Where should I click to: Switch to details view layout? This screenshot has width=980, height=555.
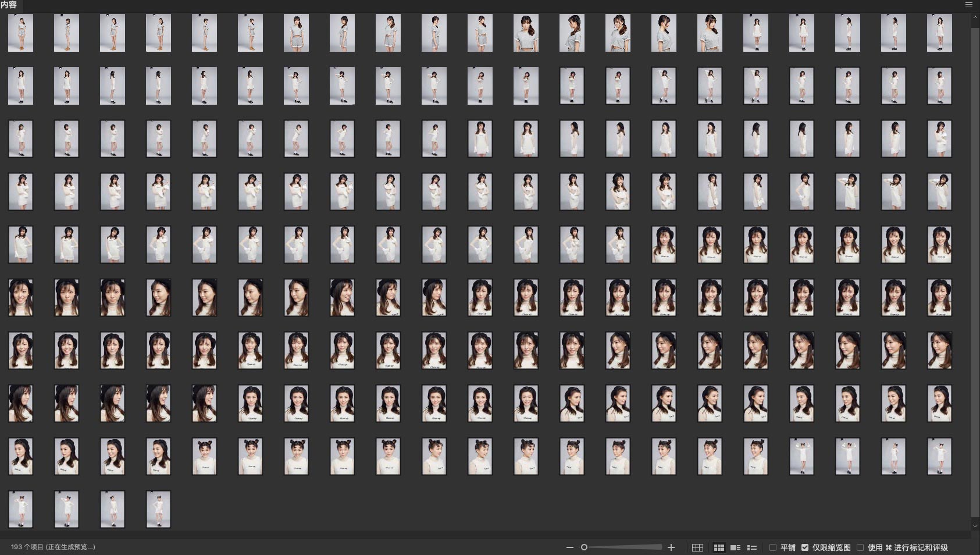pos(735,547)
